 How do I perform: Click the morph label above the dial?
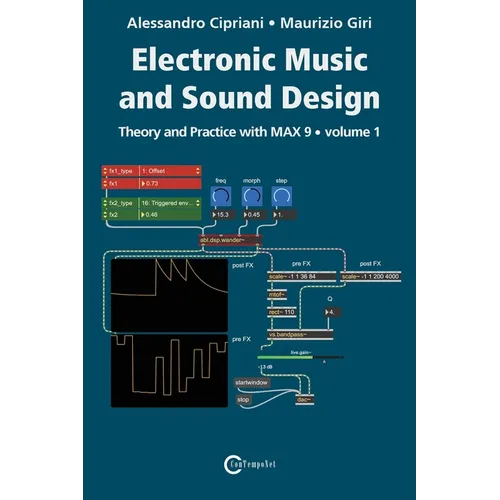[x=252, y=181]
